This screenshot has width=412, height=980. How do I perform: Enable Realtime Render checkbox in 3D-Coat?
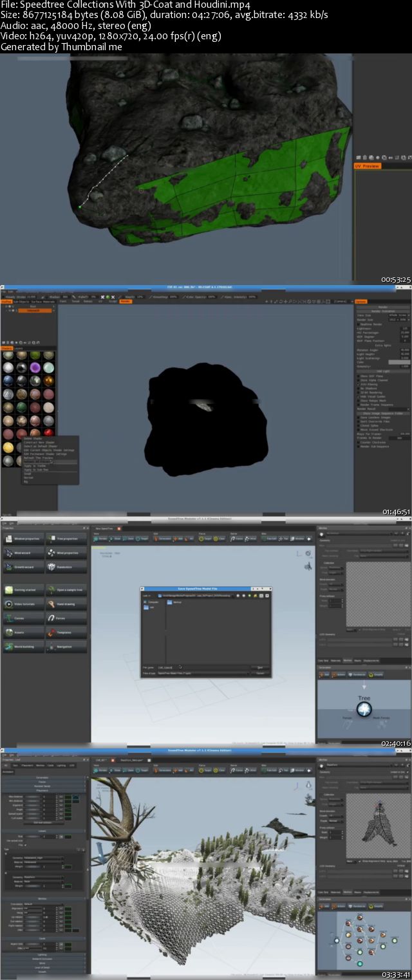pyautogui.click(x=359, y=324)
